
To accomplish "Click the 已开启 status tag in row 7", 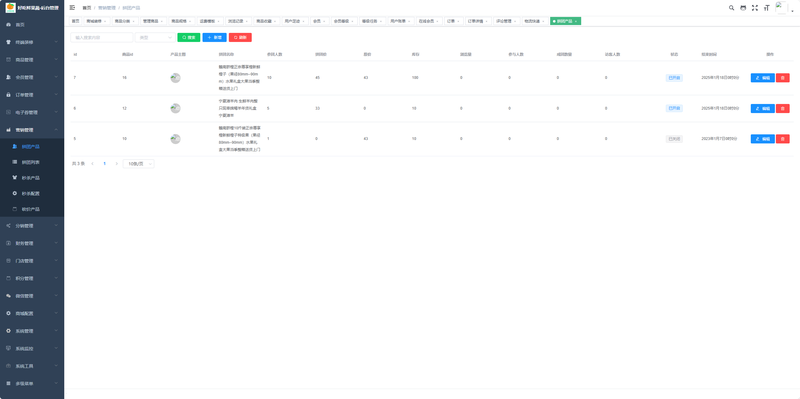I will (x=674, y=78).
